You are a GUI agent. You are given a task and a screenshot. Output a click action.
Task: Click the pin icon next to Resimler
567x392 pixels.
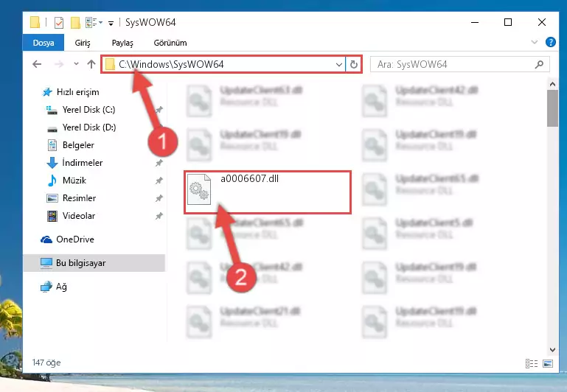159,198
